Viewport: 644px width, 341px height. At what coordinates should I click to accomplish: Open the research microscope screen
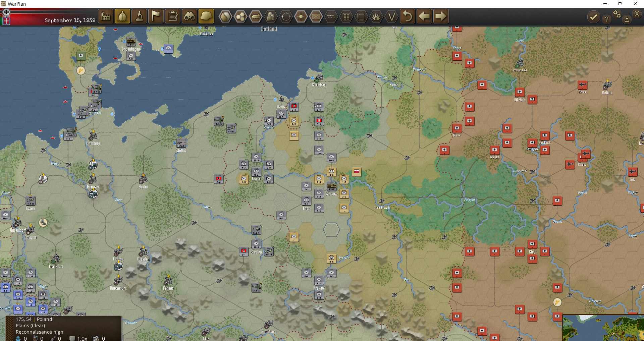[139, 16]
